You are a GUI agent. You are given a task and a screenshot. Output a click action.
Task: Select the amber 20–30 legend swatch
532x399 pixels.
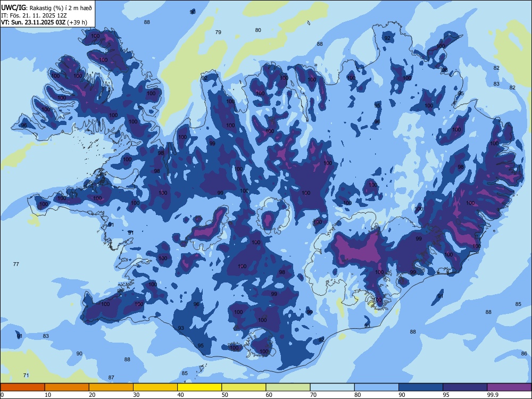pyautogui.click(x=111, y=387)
